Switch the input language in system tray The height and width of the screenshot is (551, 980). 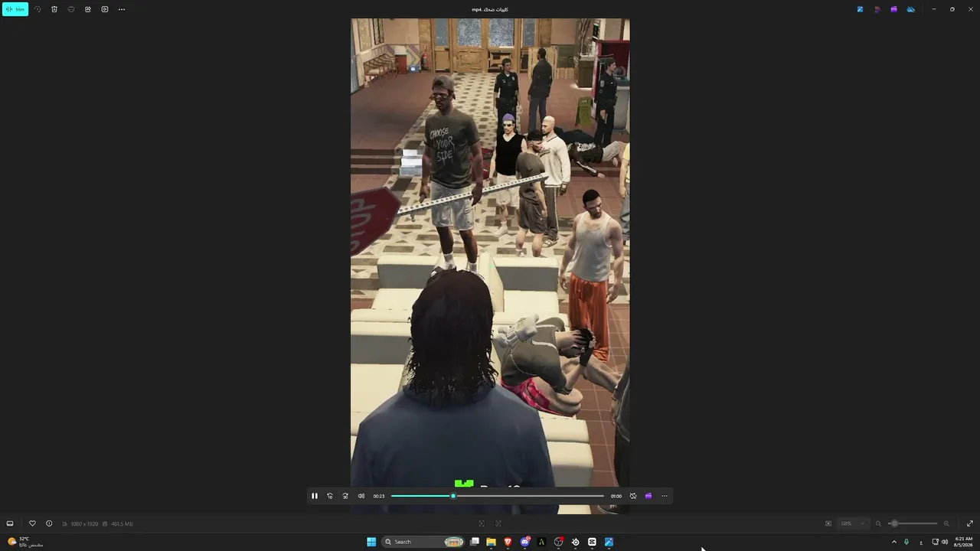pyautogui.click(x=921, y=542)
